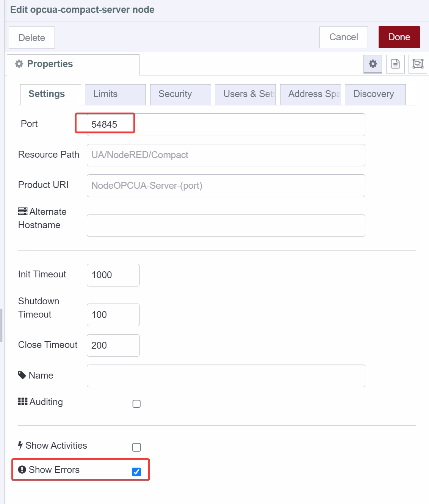
Task: Delete the opcua-compact-server node
Action: (31, 37)
